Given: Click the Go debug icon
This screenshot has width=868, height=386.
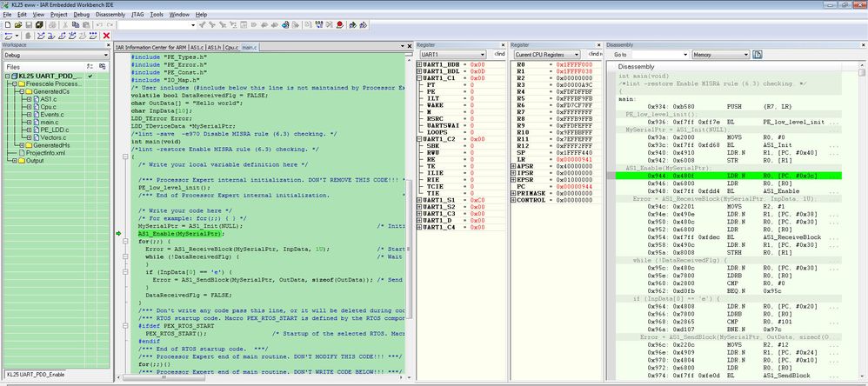Looking at the screenshot, I should click(93, 36).
